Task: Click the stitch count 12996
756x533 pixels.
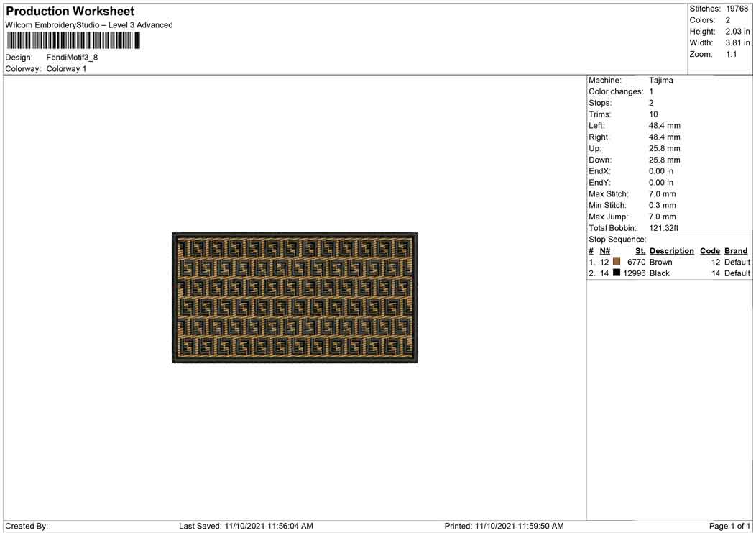Action: tap(634, 273)
